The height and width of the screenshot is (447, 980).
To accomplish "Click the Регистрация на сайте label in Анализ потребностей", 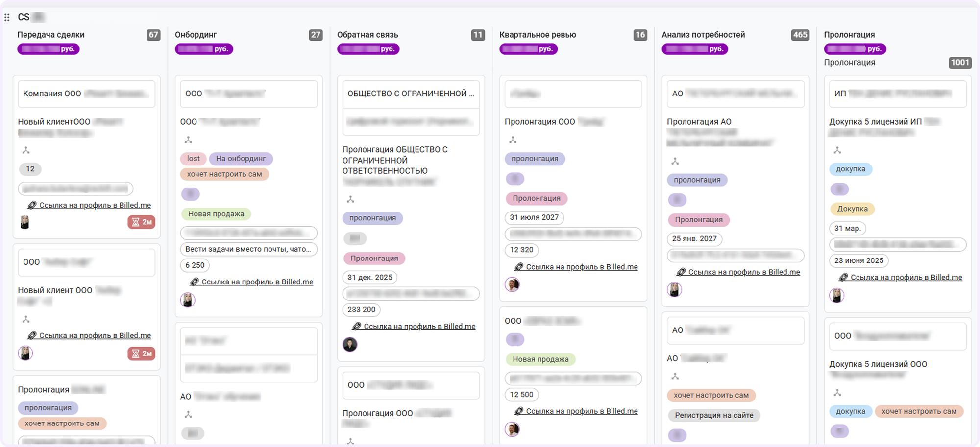I will [x=713, y=415].
